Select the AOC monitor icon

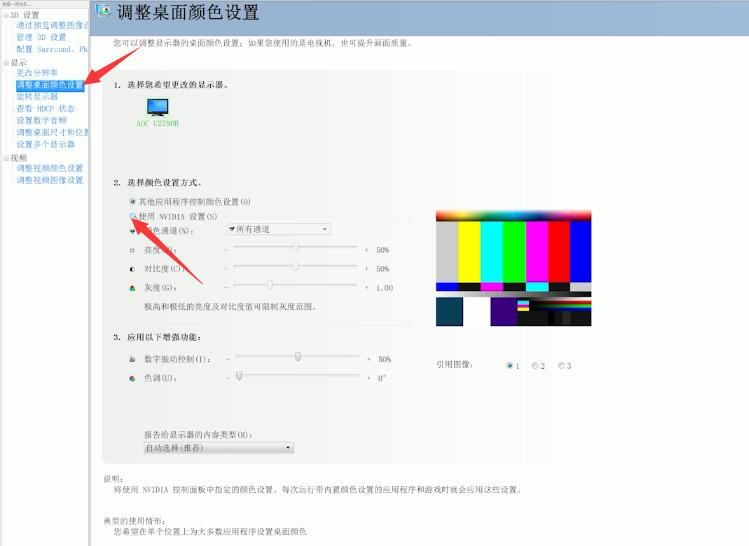[158, 107]
